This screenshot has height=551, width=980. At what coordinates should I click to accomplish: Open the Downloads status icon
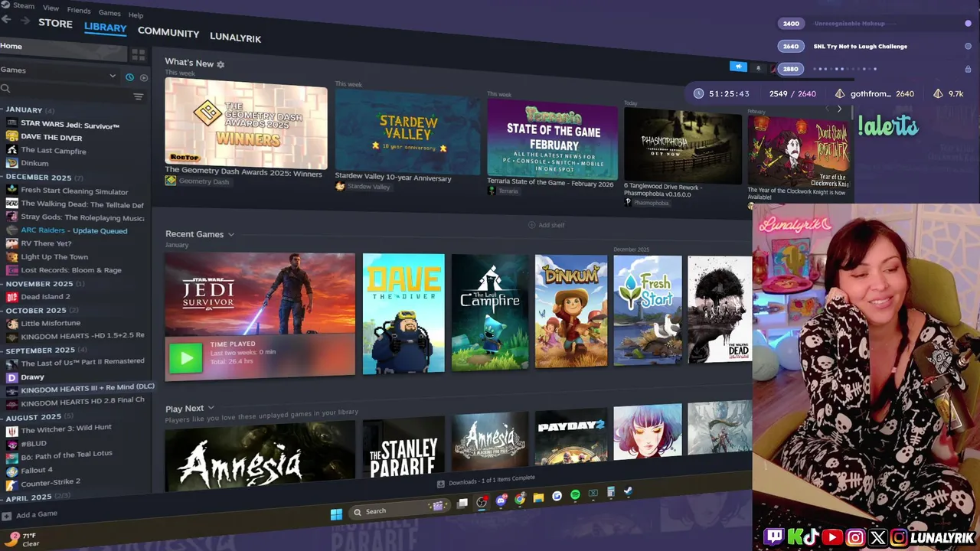point(440,484)
